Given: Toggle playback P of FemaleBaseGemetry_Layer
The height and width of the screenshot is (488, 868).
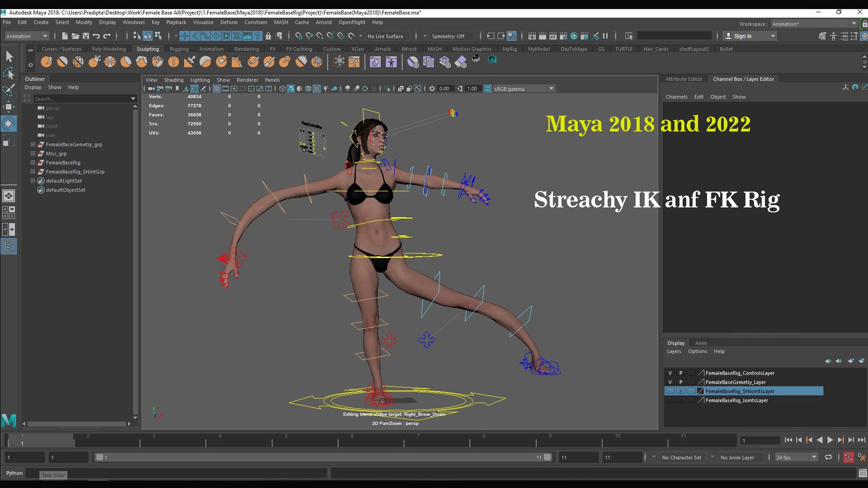Looking at the screenshot, I should pyautogui.click(x=681, y=382).
